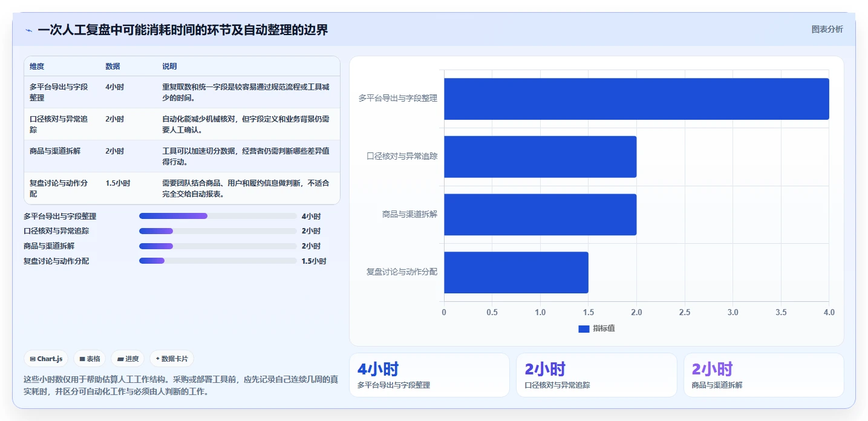Image resolution: width=868 pixels, height=421 pixels.
Task: Toggle the 指标值 legend swatch
Action: (x=584, y=328)
